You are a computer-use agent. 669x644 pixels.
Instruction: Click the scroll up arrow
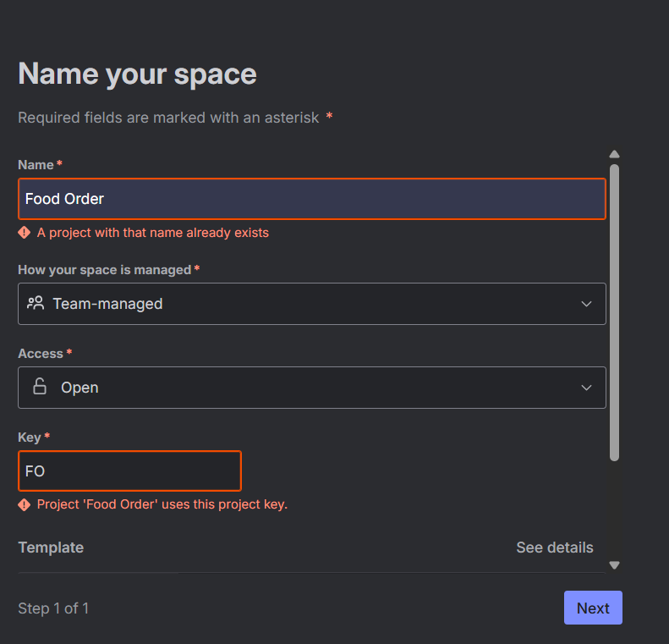pos(615,154)
